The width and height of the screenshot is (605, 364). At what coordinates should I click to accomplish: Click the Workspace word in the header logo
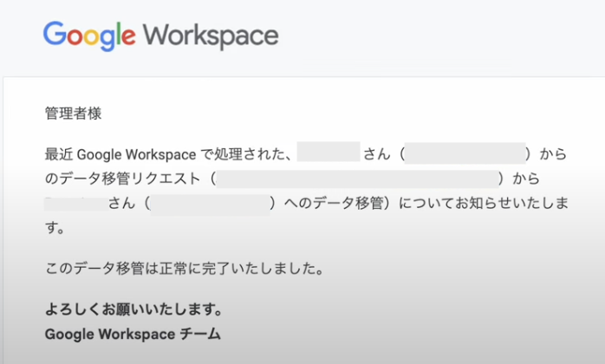click(211, 36)
